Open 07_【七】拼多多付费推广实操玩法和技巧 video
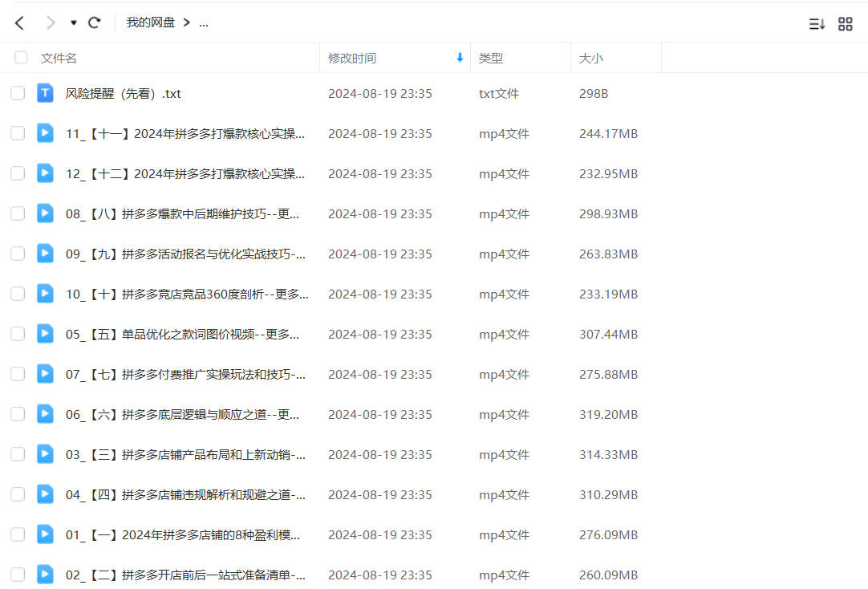 185,374
